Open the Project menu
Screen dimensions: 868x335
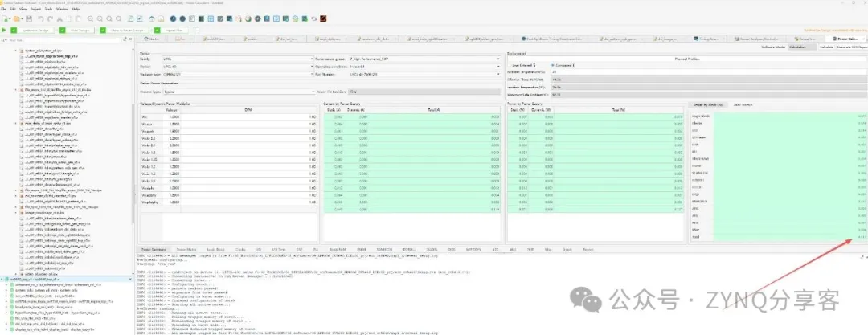[x=36, y=10]
